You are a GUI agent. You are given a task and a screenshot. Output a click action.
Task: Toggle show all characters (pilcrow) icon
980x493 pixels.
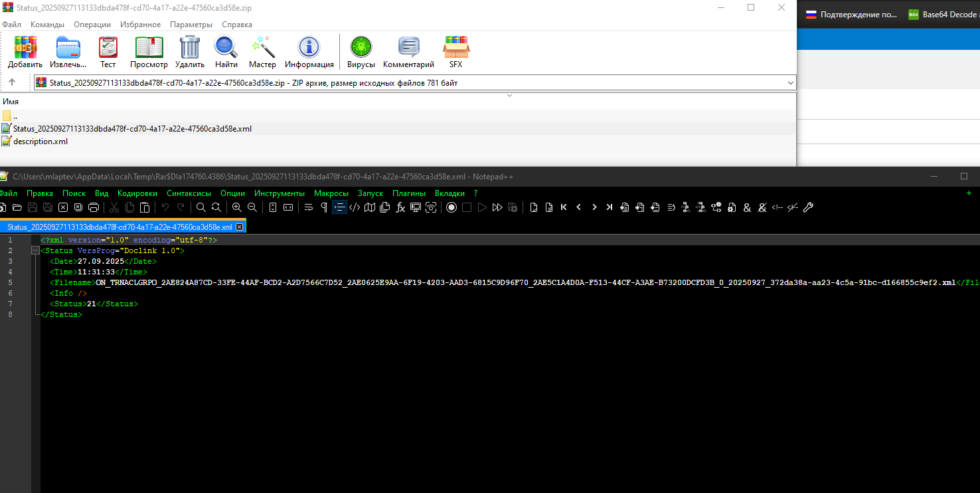coord(324,207)
